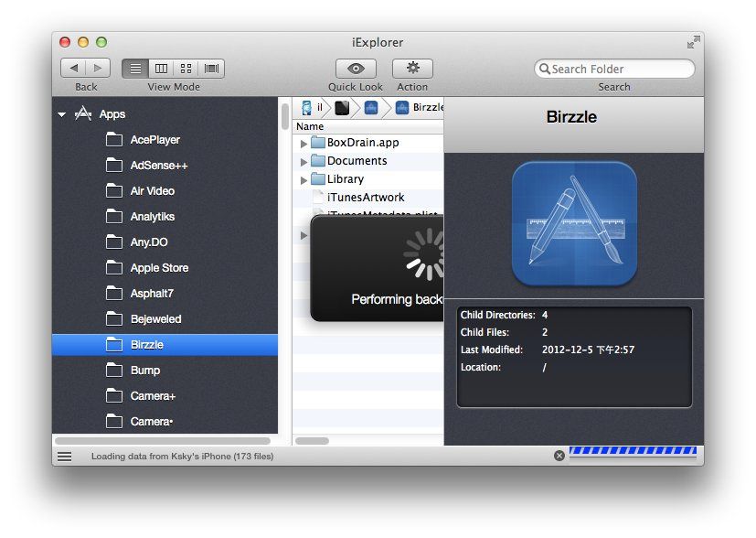Image resolution: width=756 pixels, height=538 pixels.
Task: Click the Birzzle segment in path bar
Action: click(419, 108)
